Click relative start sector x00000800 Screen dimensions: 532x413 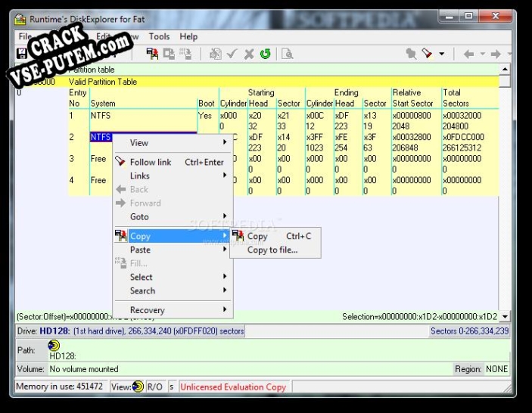[x=412, y=115]
